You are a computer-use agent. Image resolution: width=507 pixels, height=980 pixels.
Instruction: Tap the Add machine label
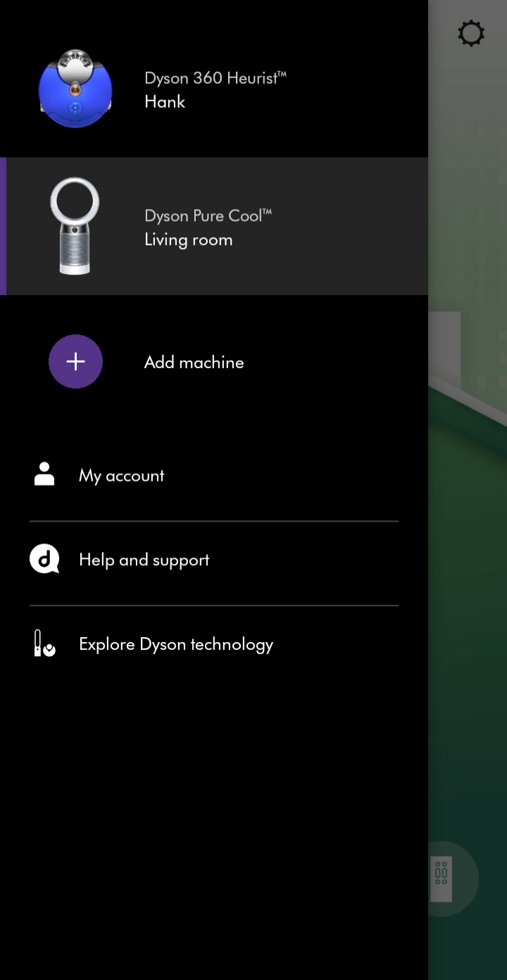tap(194, 363)
